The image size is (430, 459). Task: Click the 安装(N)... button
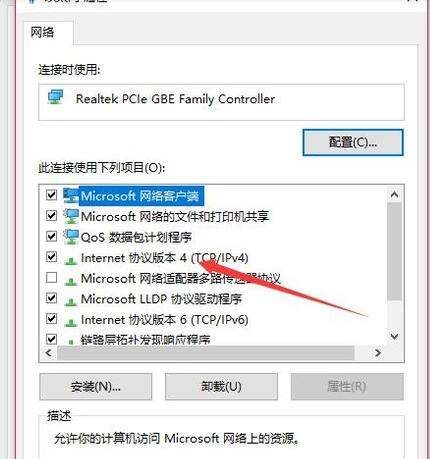[x=95, y=387]
